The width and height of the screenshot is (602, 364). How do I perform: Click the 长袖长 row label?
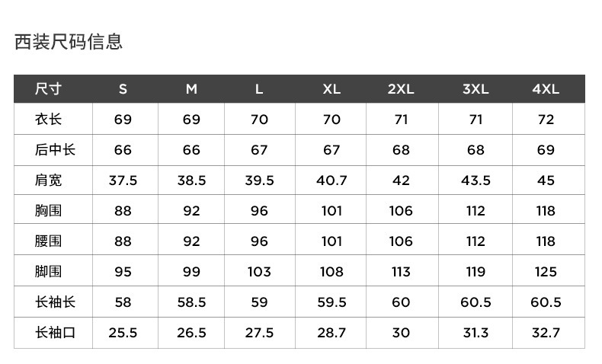[x=55, y=302]
